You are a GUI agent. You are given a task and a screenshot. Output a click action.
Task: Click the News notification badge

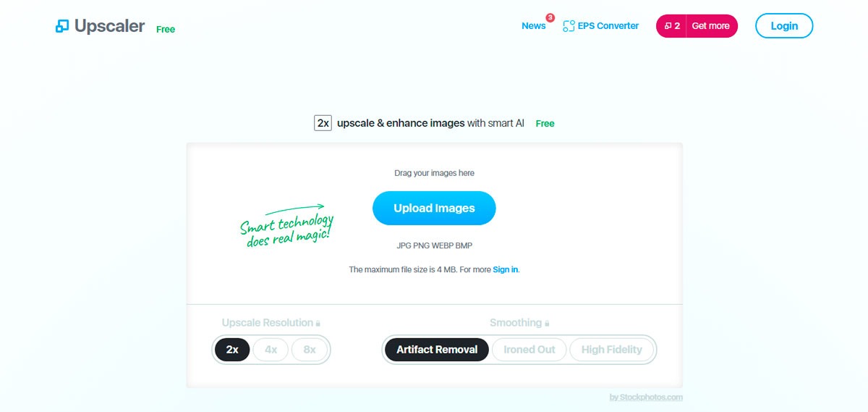550,17
